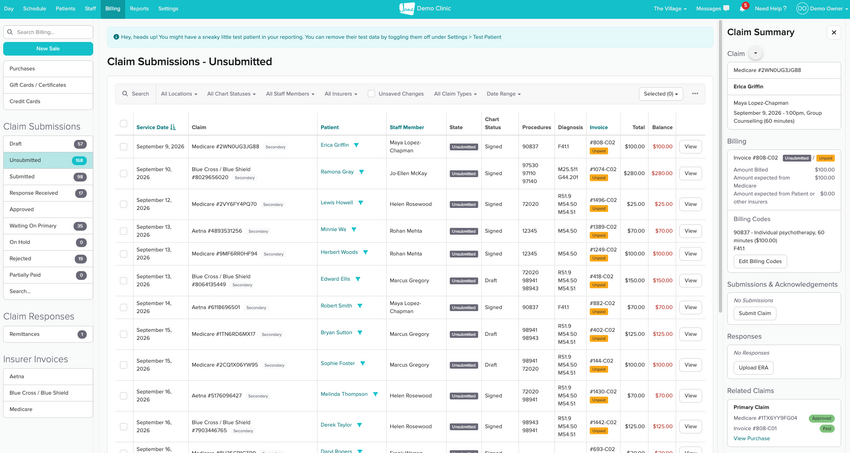The height and width of the screenshot is (453, 850).
Task: Open the Selected (0) dropdown
Action: tap(661, 94)
